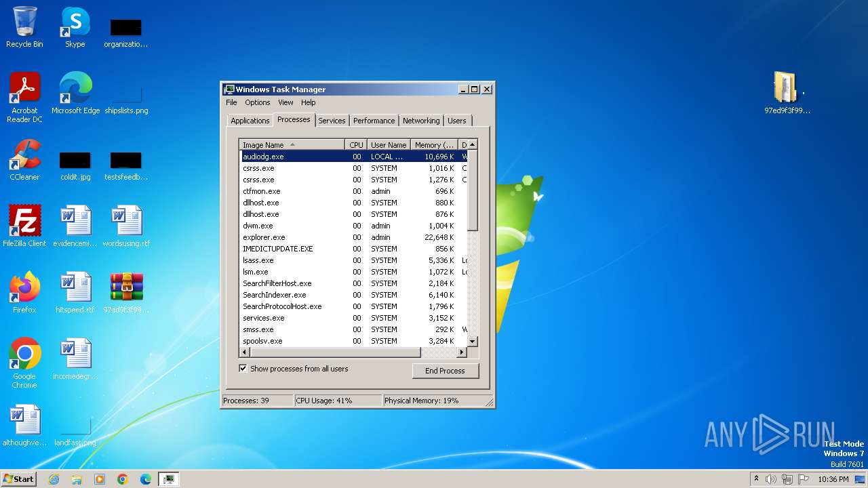The width and height of the screenshot is (868, 488).
Task: Open the 97ed9f3f99 folder on the desktop
Action: [787, 94]
